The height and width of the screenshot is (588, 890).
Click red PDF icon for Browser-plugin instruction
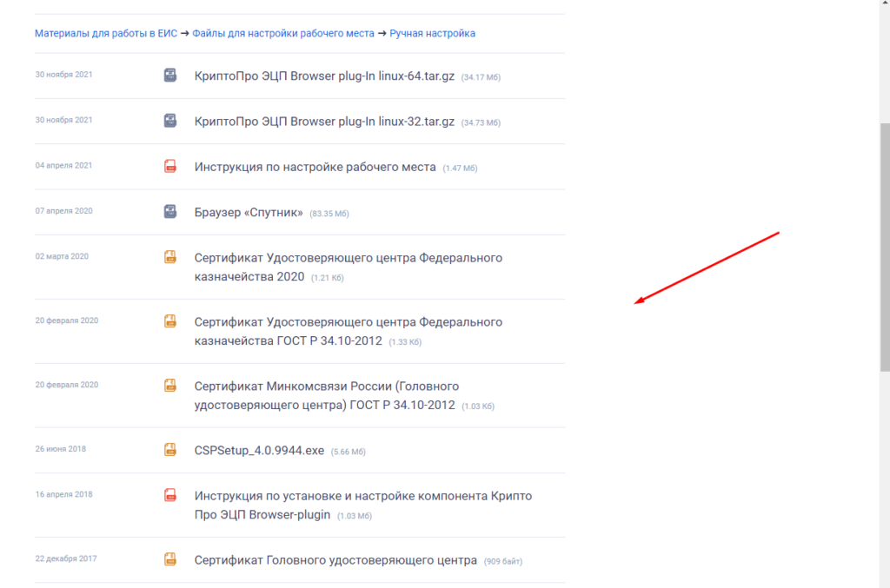tap(170, 495)
